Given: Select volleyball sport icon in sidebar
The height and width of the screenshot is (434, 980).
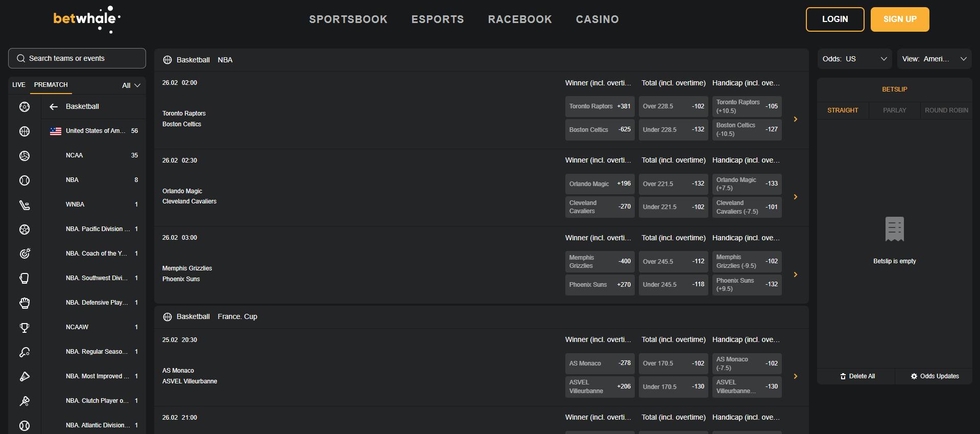Looking at the screenshot, I should (25, 156).
